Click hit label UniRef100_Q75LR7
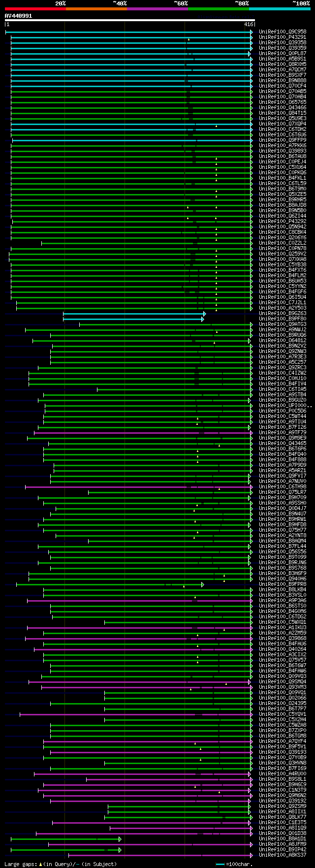This screenshot has width=315, height=868. coord(283,492)
